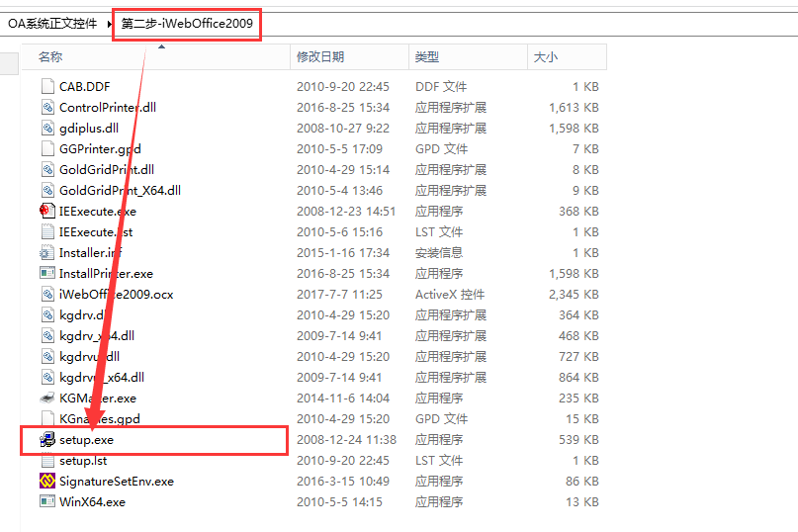Select the InstallPrinter.exe file name
798x532 pixels.
106,273
